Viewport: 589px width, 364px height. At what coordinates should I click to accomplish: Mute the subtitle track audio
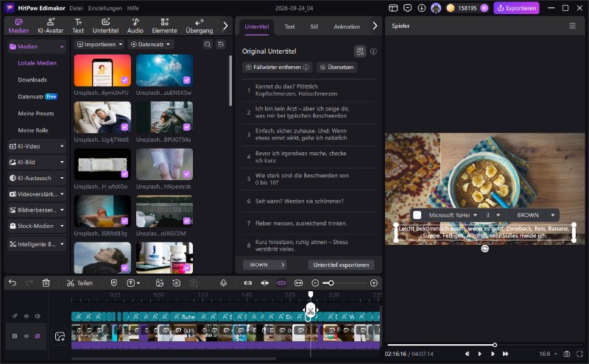[x=38, y=316]
